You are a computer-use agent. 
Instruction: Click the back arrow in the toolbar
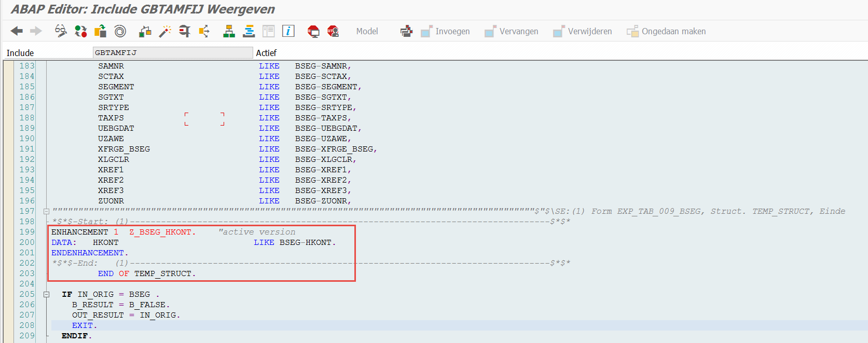click(x=17, y=31)
